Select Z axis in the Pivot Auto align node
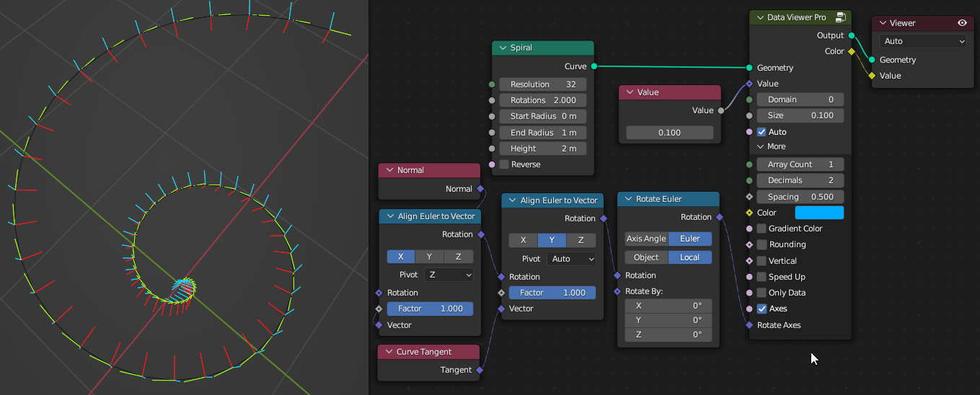Viewport: 980px width, 395px height. 581,240
